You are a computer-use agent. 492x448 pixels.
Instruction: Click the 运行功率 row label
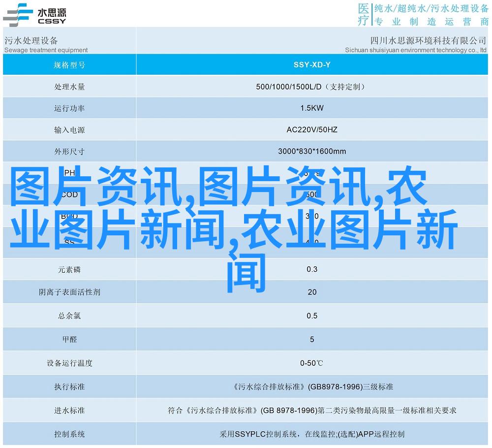[x=69, y=108]
